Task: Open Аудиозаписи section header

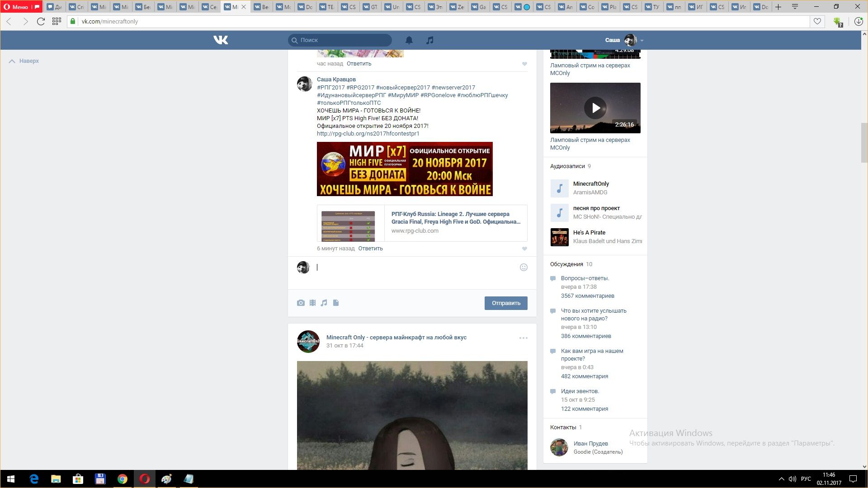Action: click(x=567, y=166)
